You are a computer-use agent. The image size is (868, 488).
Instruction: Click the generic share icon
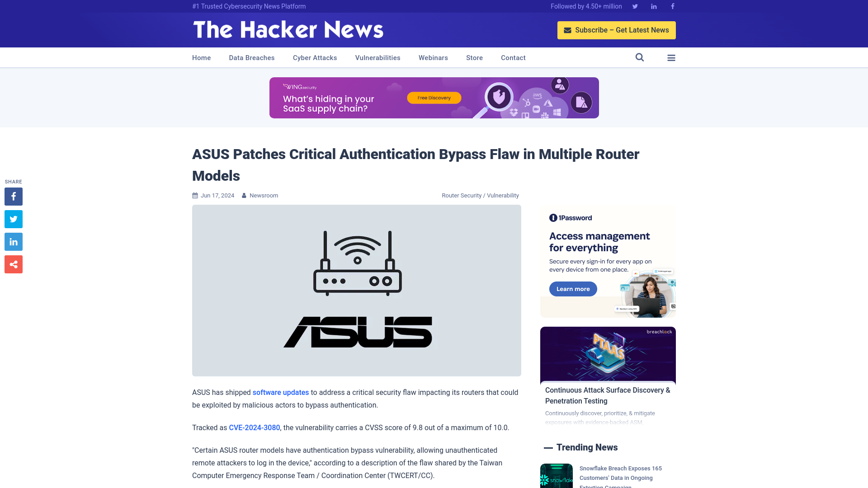13,264
